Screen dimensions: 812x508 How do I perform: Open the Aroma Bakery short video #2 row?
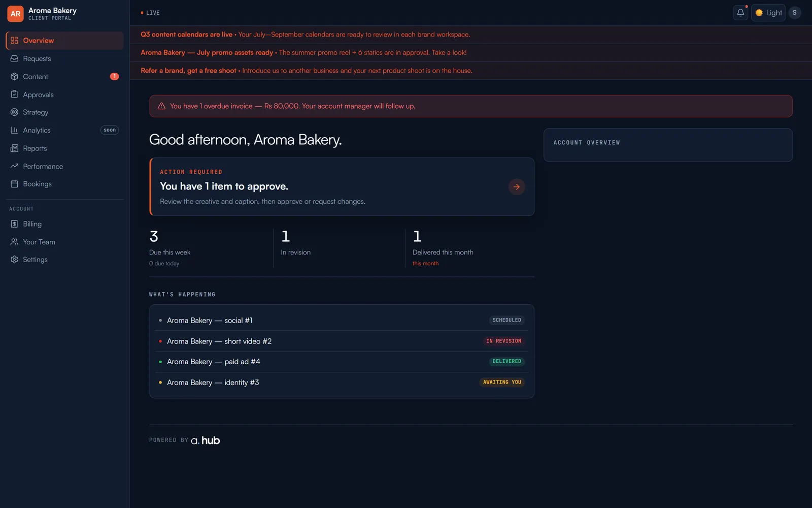342,341
